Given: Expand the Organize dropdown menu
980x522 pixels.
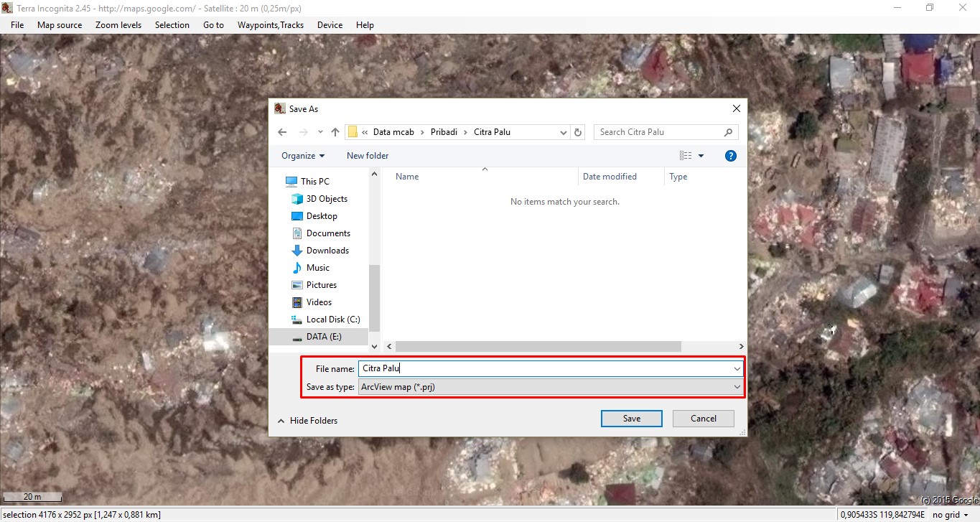Looking at the screenshot, I should 302,156.
